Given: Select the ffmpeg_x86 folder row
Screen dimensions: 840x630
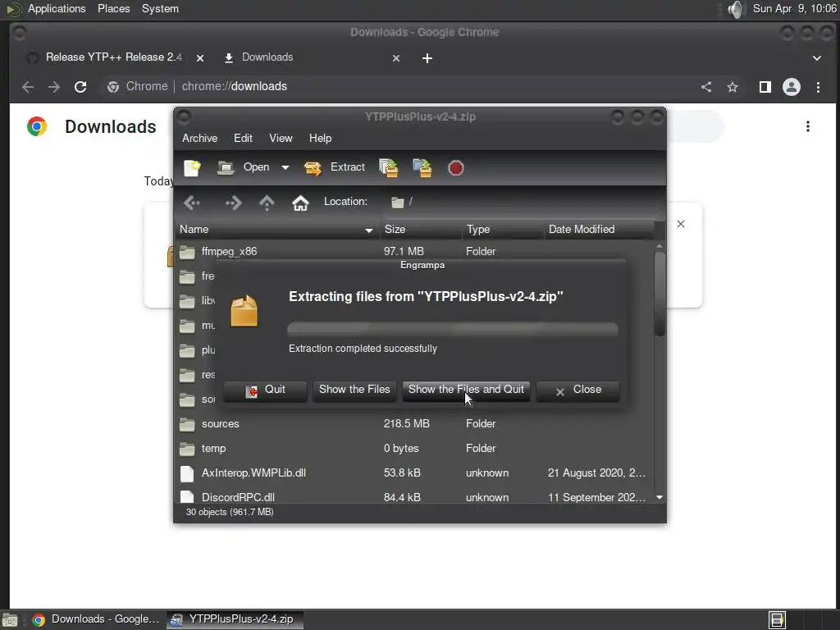Looking at the screenshot, I should tap(414, 251).
